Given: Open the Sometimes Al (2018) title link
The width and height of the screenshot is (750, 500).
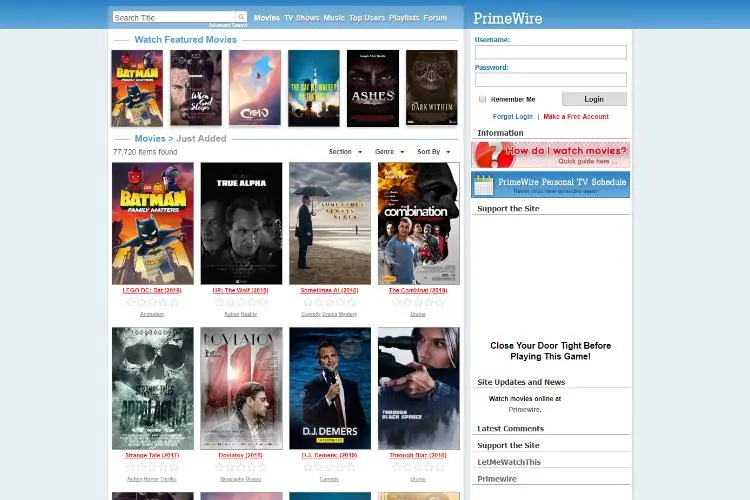Looking at the screenshot, I should (x=329, y=290).
